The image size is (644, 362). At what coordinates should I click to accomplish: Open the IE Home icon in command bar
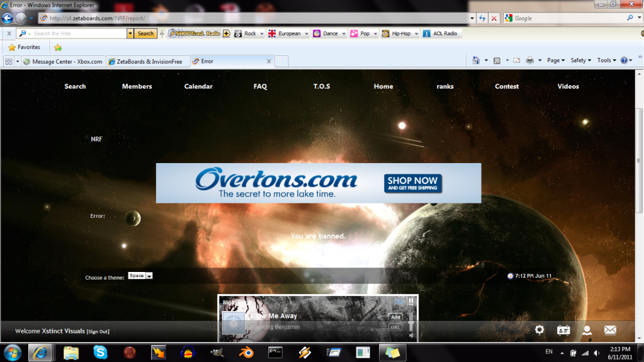click(477, 60)
